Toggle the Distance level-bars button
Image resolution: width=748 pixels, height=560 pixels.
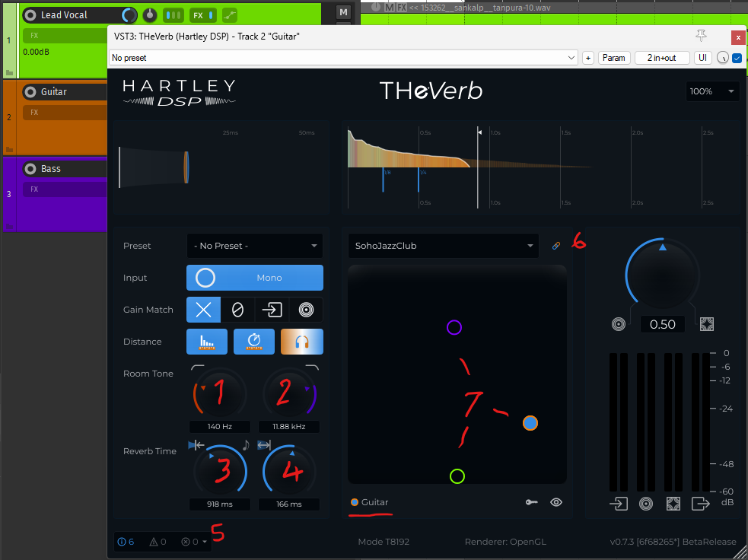(x=207, y=342)
